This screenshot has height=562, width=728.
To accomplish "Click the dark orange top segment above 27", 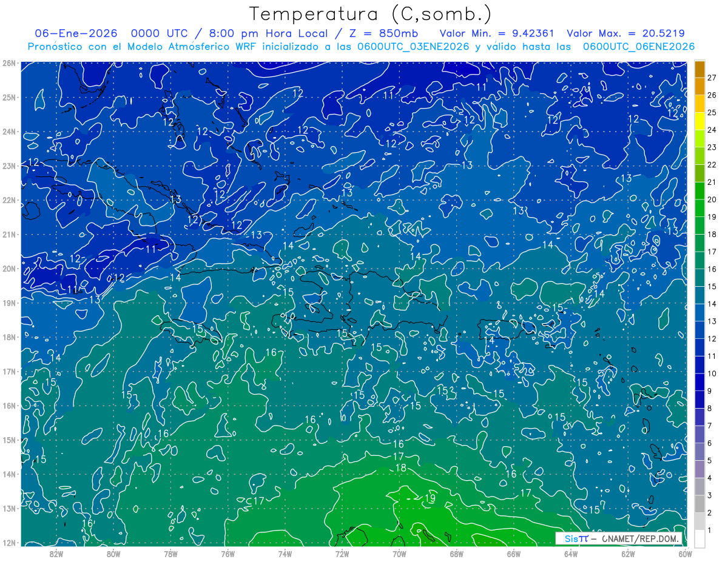I will click(x=699, y=69).
